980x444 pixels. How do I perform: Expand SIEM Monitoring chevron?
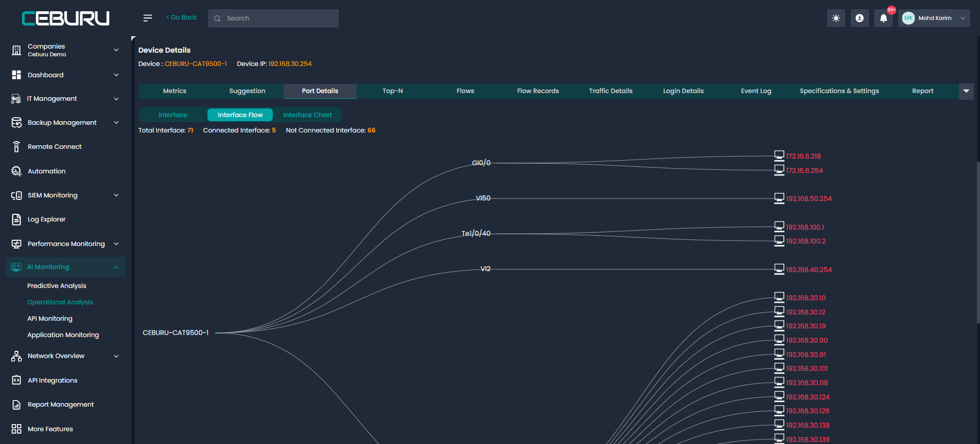pyautogui.click(x=116, y=195)
